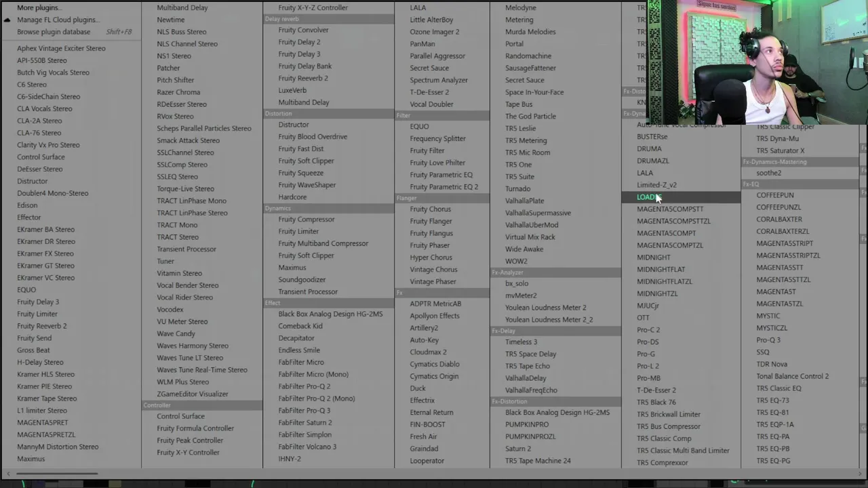Add soothe2
This screenshot has height=488, width=868.
click(x=769, y=173)
